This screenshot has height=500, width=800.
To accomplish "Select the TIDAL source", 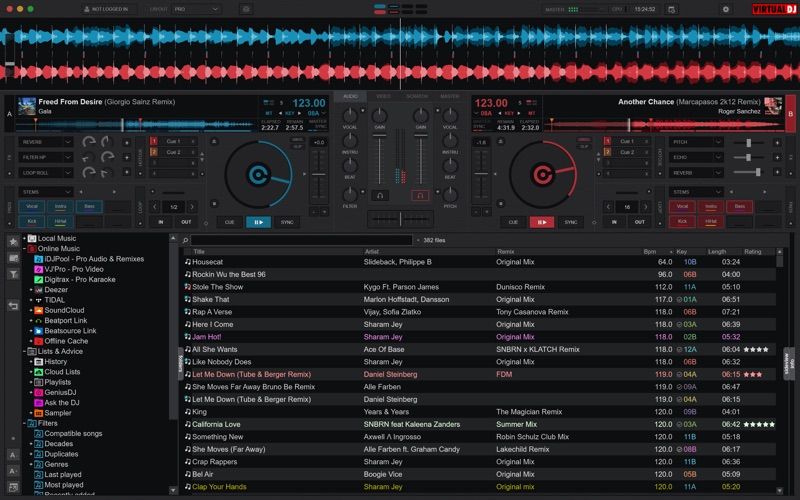I will click(54, 300).
